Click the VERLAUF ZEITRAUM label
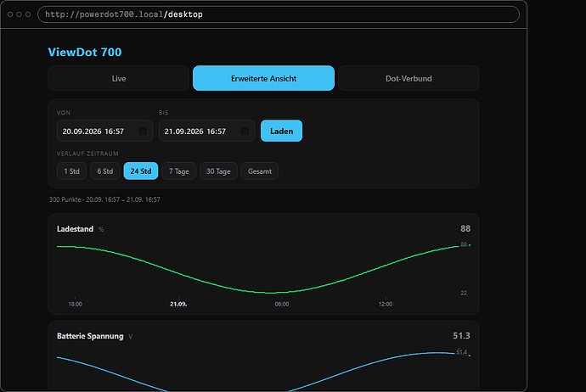The image size is (586, 392). [x=87, y=154]
